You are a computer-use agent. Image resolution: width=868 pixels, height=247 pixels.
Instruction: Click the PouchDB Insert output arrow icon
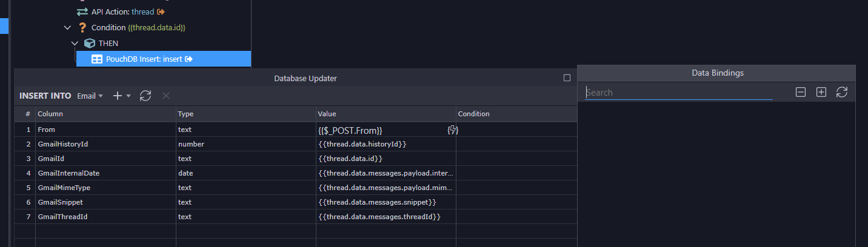coord(189,59)
